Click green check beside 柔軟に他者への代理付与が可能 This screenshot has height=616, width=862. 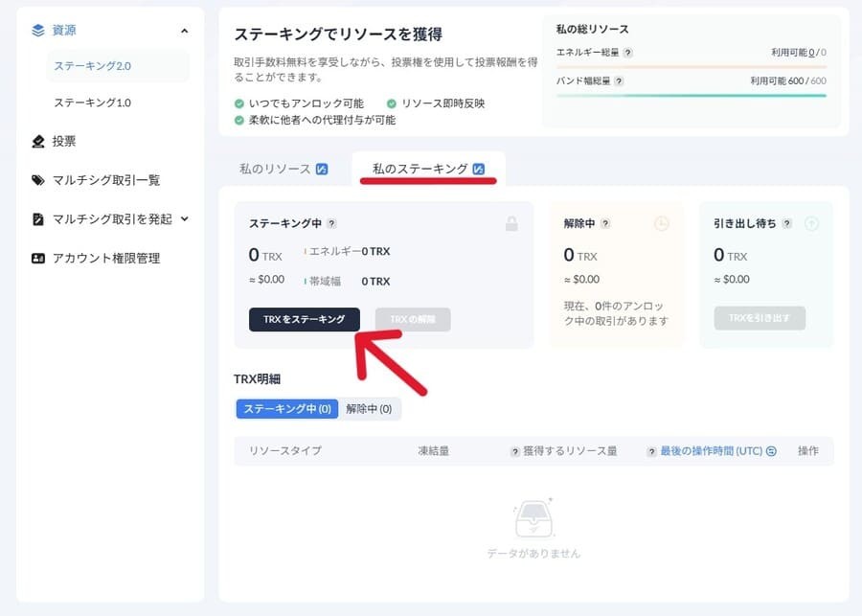(239, 120)
